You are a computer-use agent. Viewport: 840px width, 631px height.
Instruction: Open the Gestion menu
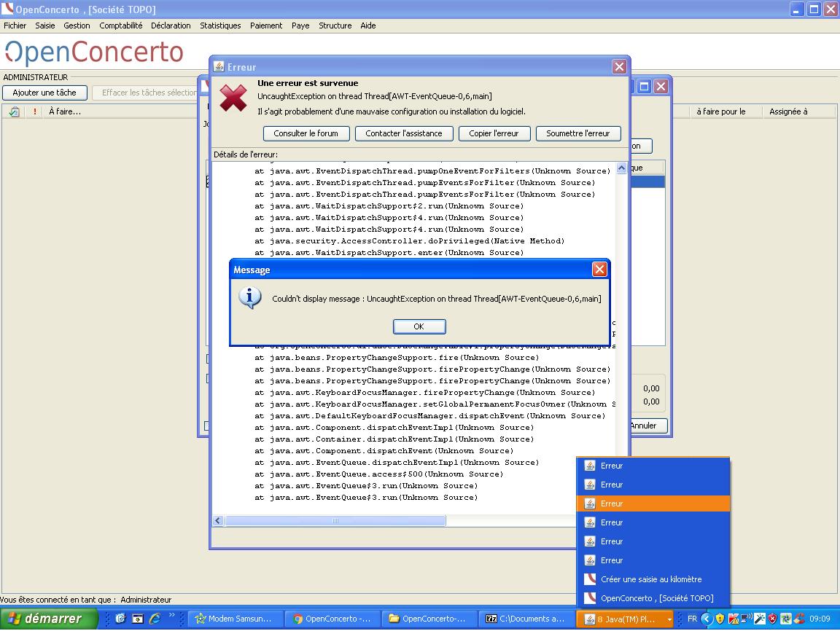point(77,26)
